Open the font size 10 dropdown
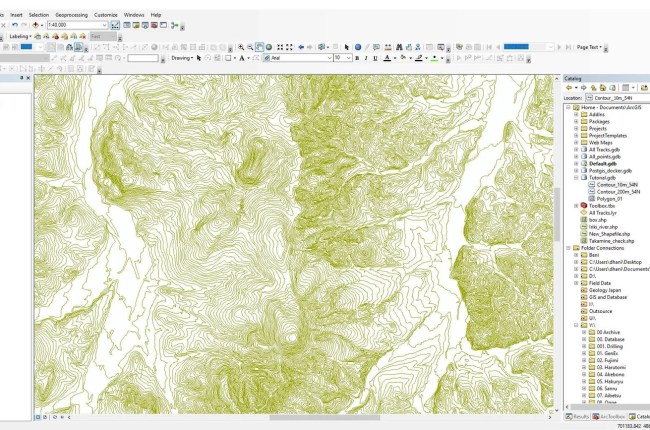The width and height of the screenshot is (650, 430). [349, 58]
